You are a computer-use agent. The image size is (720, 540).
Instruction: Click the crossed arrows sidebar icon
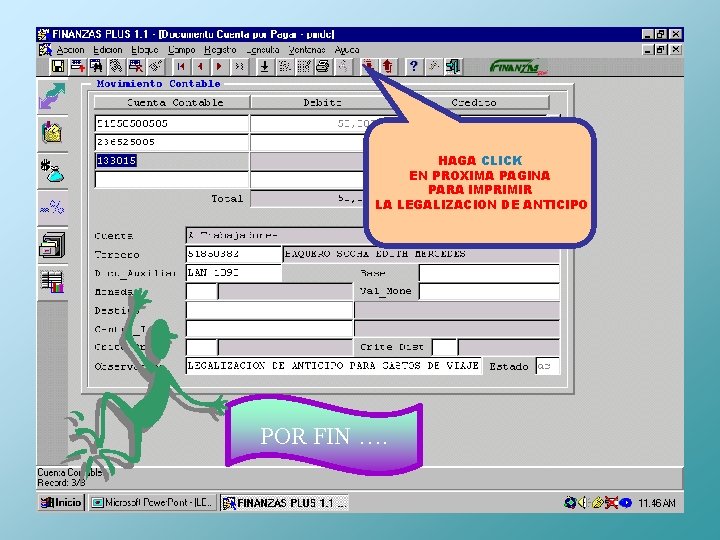point(52,96)
